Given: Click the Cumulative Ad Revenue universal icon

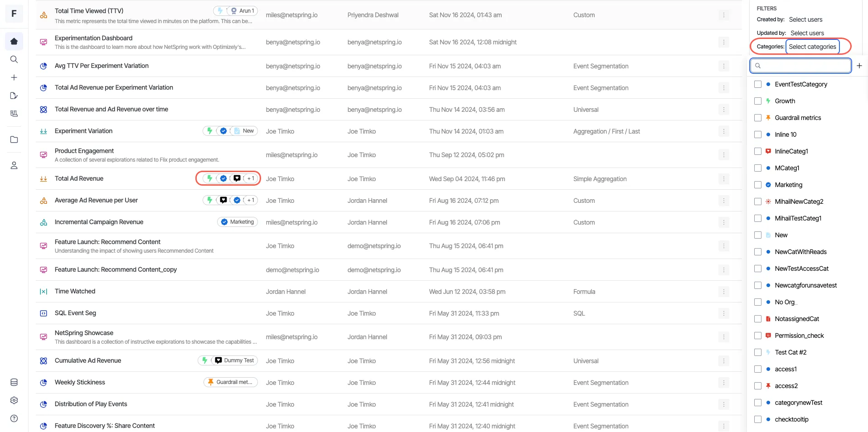Looking at the screenshot, I should [44, 361].
